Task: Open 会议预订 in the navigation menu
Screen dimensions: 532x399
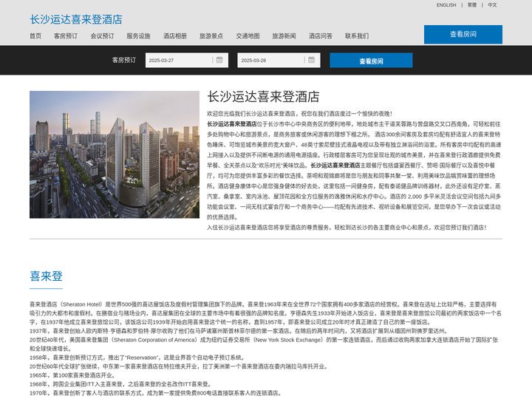Action: pyautogui.click(x=102, y=36)
